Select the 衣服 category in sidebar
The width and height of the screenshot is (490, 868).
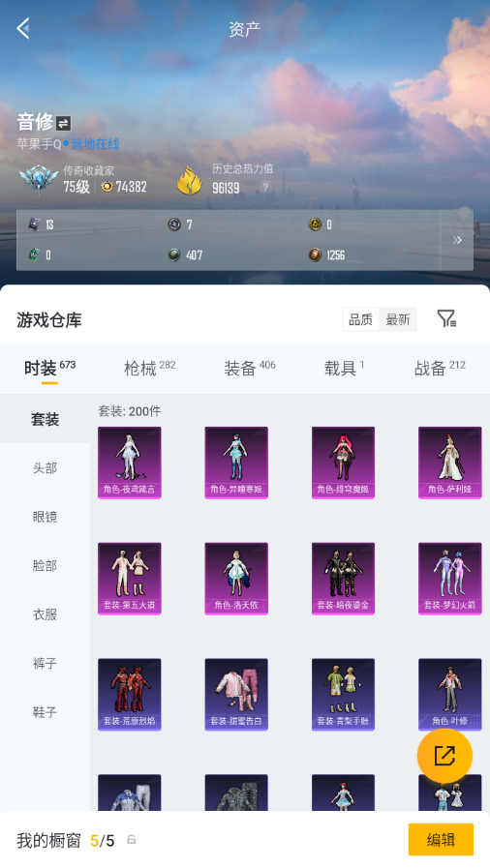45,614
